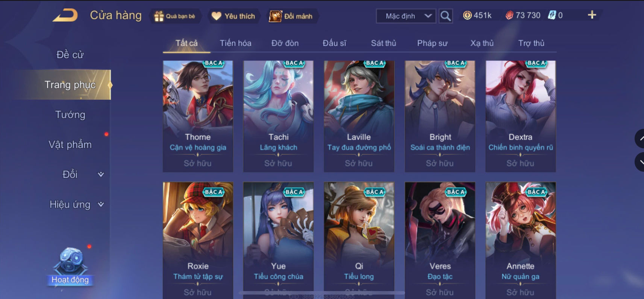Go back using the golden return arrow

(x=65, y=15)
